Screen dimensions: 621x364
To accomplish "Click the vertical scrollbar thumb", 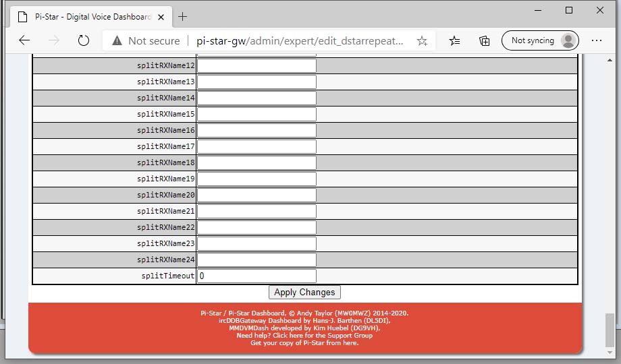I will point(610,330).
